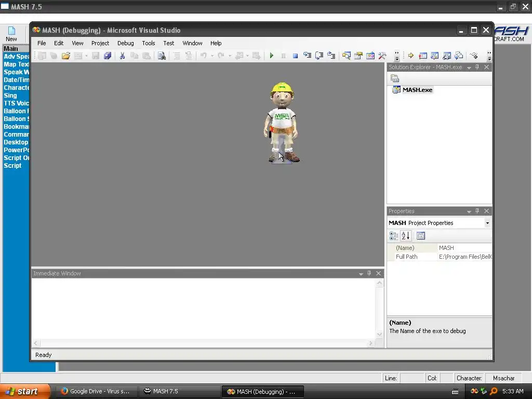The image size is (532, 399).
Task: Click the magnifier icon in system tray
Action: click(494, 391)
